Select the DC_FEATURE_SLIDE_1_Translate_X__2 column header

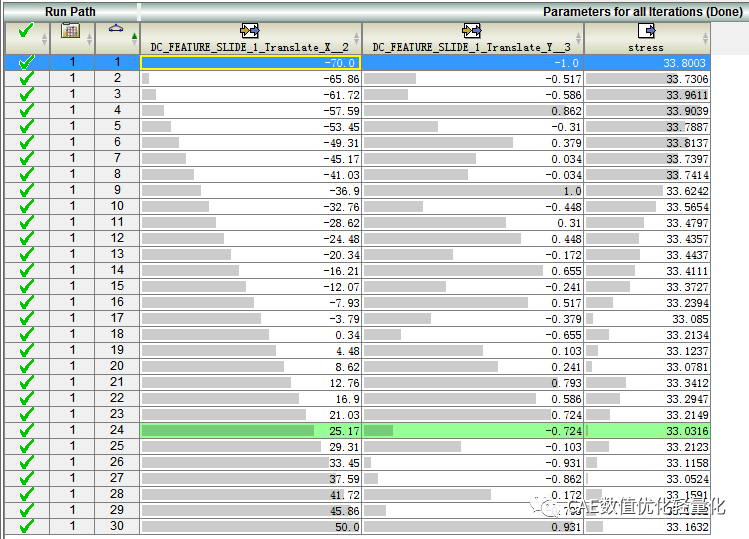(249, 47)
